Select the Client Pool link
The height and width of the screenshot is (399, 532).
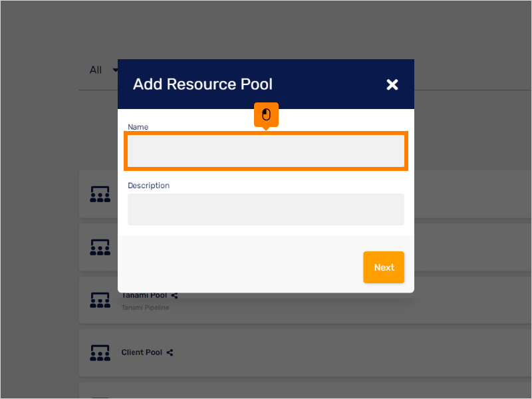click(142, 352)
